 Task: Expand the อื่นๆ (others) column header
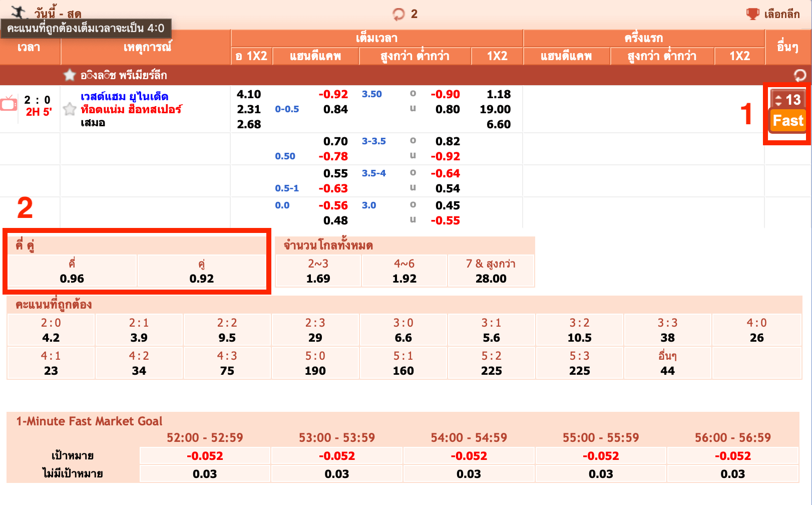click(x=787, y=47)
